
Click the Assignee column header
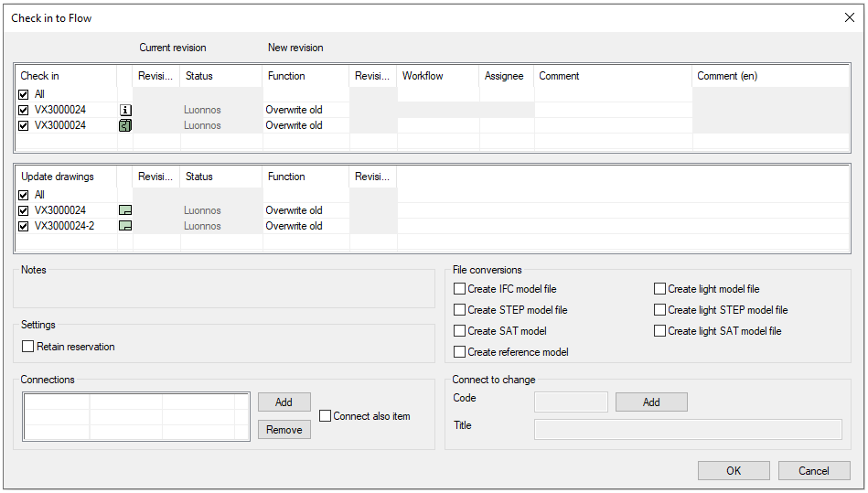(505, 76)
